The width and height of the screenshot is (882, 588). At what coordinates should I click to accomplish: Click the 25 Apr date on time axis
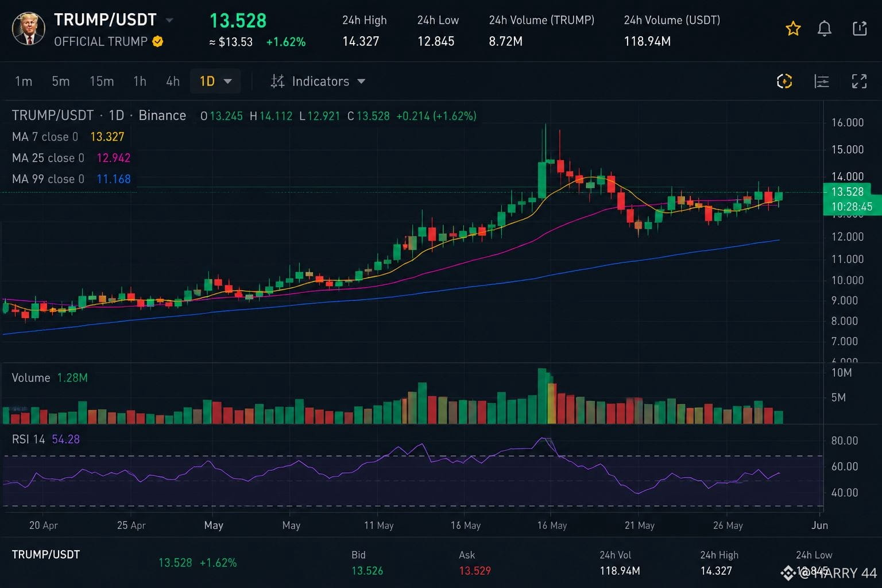(131, 525)
